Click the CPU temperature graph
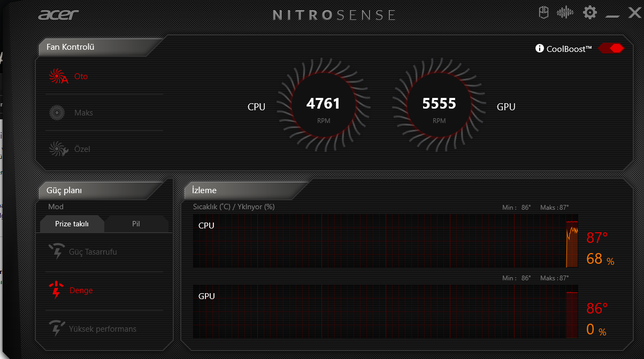Image resolution: width=644 pixels, height=359 pixels. (x=386, y=241)
